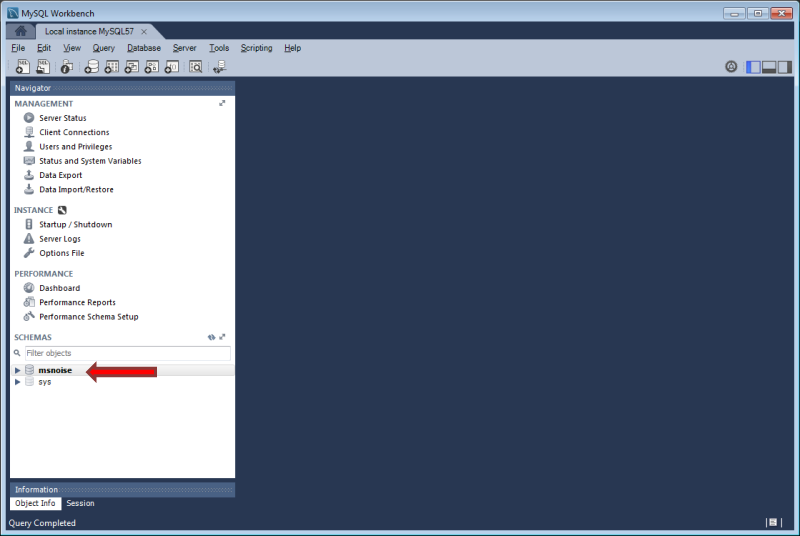Create a new table icon

(112, 66)
